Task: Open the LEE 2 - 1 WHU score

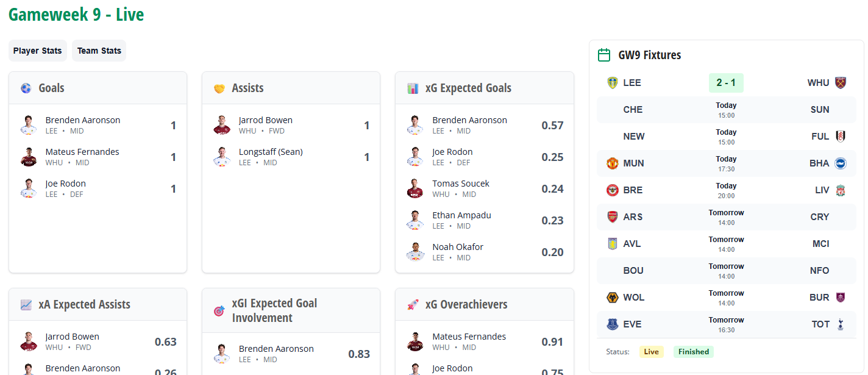Action: point(726,83)
